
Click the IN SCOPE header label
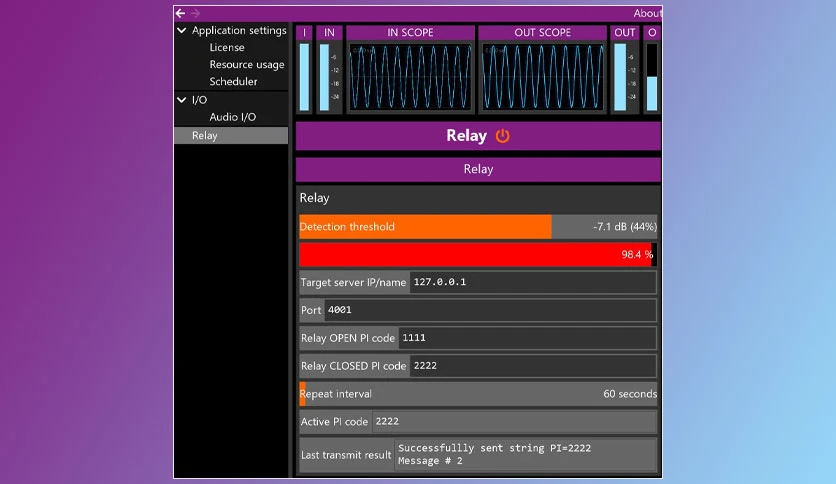(x=410, y=33)
